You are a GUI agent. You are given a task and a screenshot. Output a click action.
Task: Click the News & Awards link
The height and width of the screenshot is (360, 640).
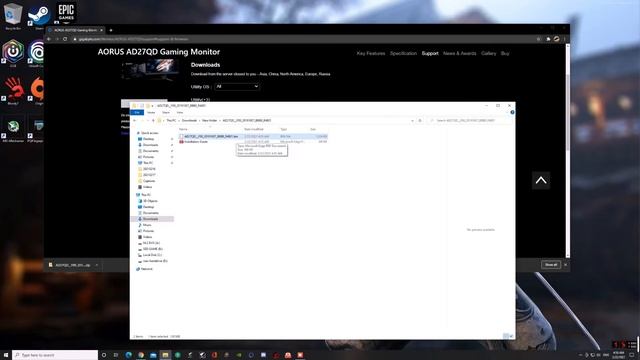[460, 53]
